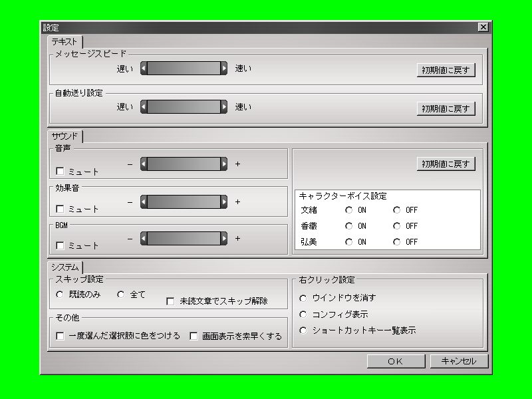Image resolution: width=532 pixels, height=399 pixels.
Task: Increase 効果音 volume with right arrow
Action: tap(224, 201)
